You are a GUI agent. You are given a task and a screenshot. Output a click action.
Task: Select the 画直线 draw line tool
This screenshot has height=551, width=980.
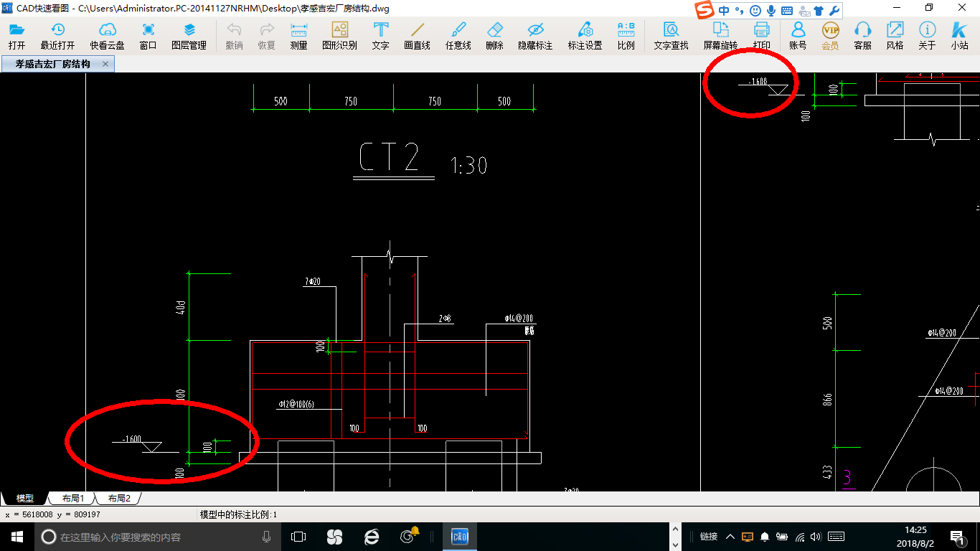pyautogui.click(x=417, y=36)
